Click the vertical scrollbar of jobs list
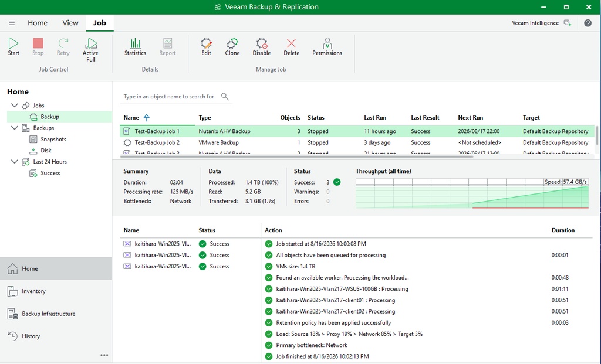 596,135
